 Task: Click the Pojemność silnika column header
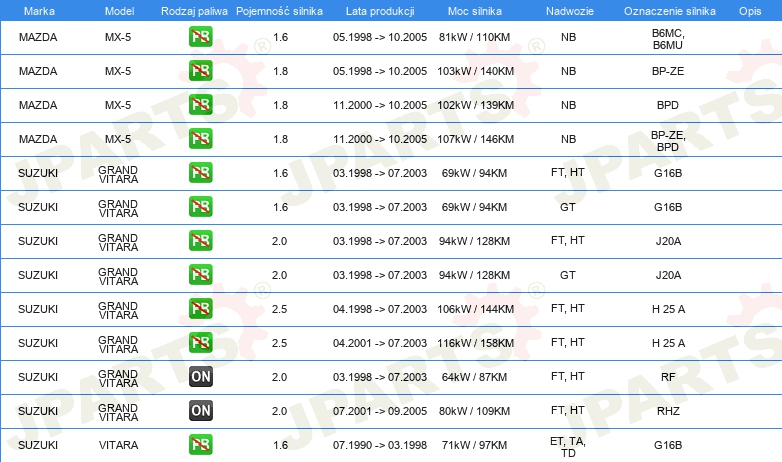coord(279,11)
